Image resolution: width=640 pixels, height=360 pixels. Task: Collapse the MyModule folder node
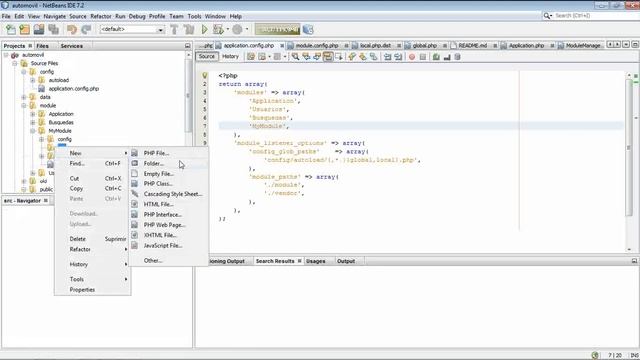pyautogui.click(x=33, y=131)
